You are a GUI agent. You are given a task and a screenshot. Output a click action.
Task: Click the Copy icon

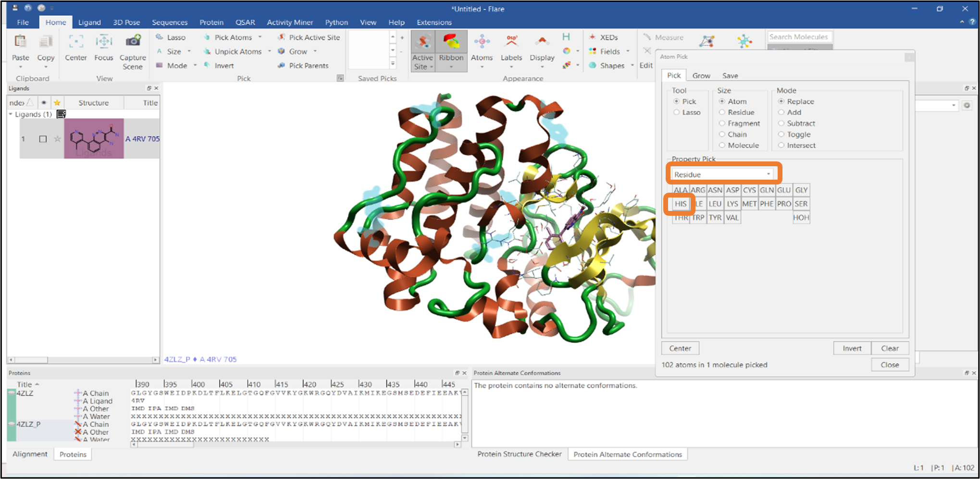click(x=46, y=42)
